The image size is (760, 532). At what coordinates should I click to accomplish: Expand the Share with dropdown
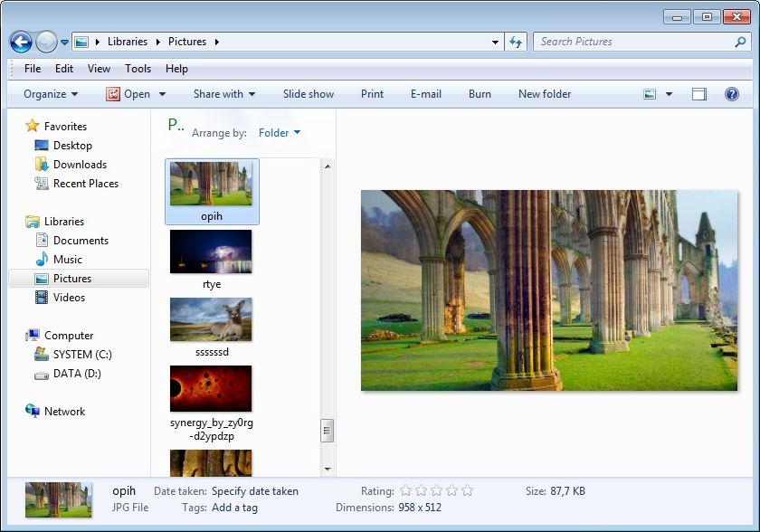(223, 94)
